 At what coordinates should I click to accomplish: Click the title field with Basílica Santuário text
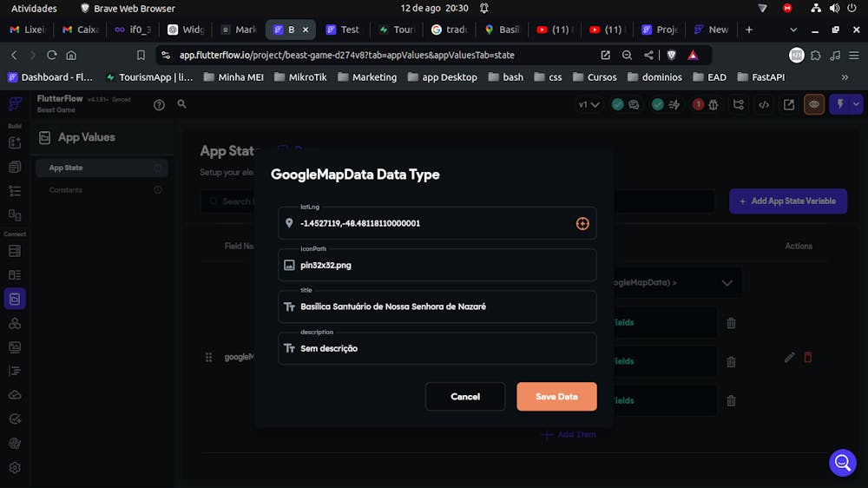(437, 307)
